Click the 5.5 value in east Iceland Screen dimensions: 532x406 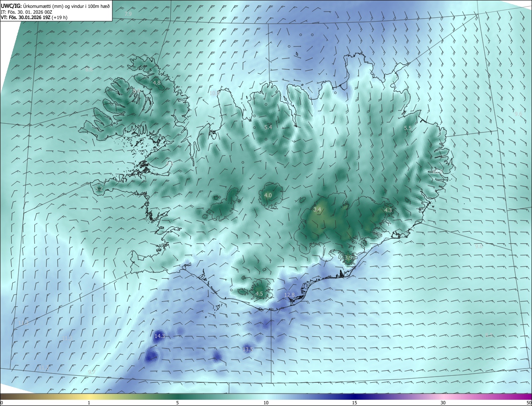point(408,128)
